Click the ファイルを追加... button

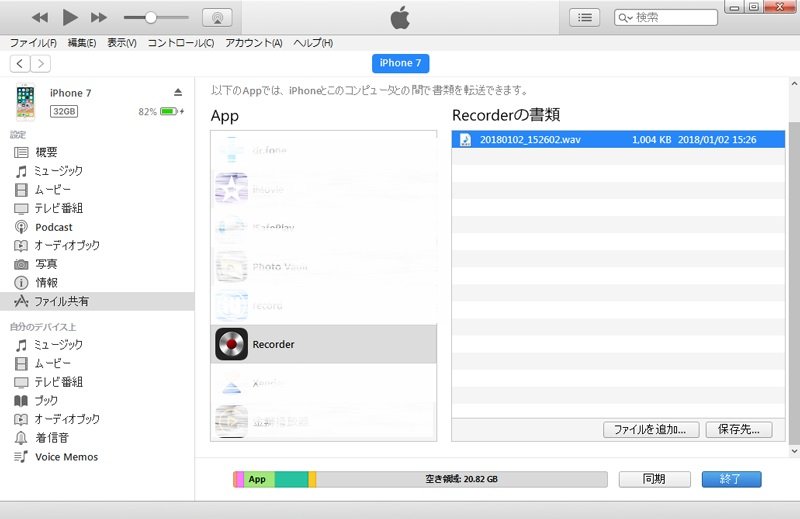(649, 430)
